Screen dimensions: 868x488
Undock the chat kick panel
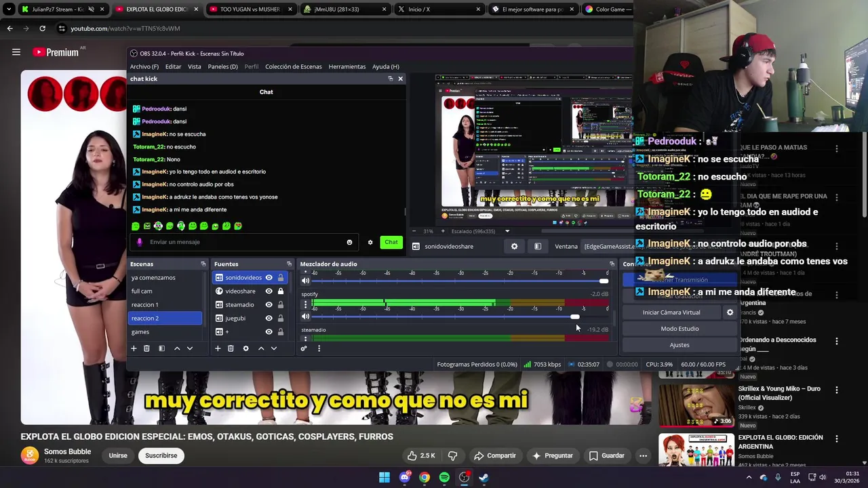tap(390, 79)
